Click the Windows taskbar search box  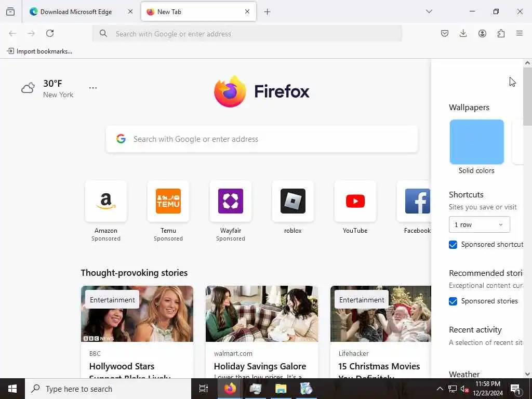[108, 389]
